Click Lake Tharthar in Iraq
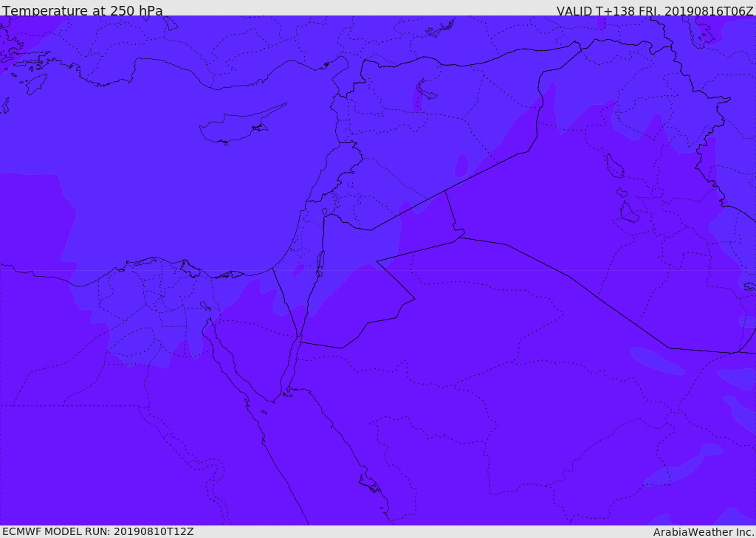Image resolution: width=756 pixels, height=538 pixels. pos(615,166)
